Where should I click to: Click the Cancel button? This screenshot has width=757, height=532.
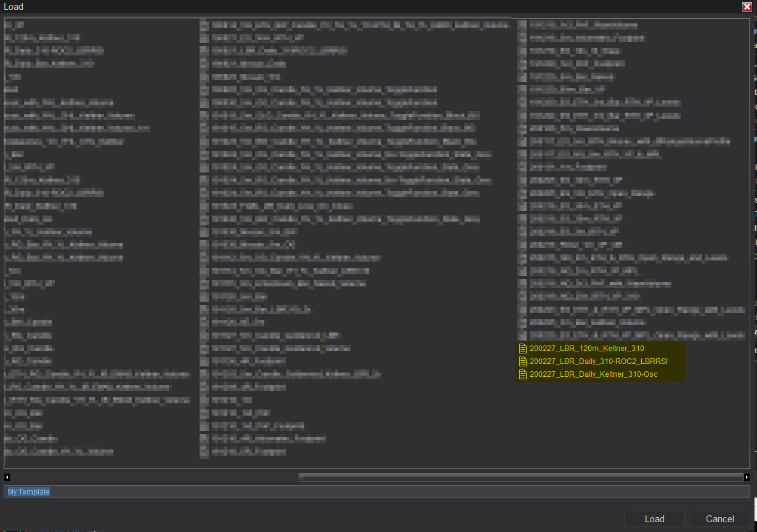719,519
